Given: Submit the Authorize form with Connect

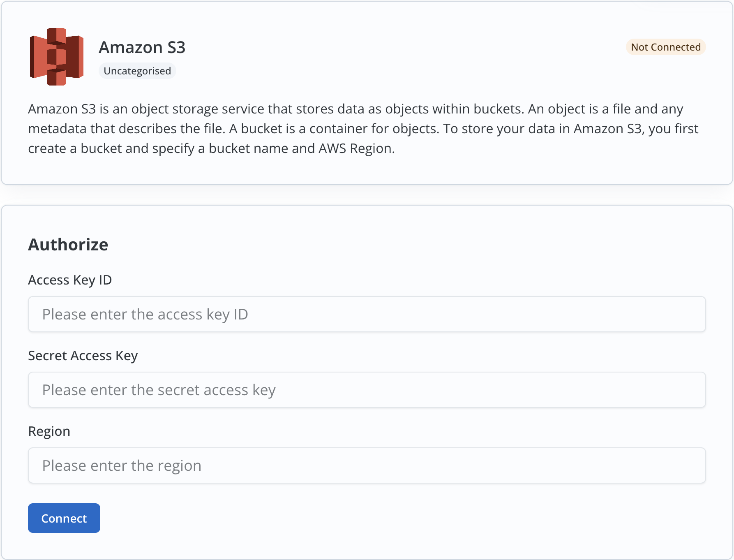Looking at the screenshot, I should pos(64,518).
